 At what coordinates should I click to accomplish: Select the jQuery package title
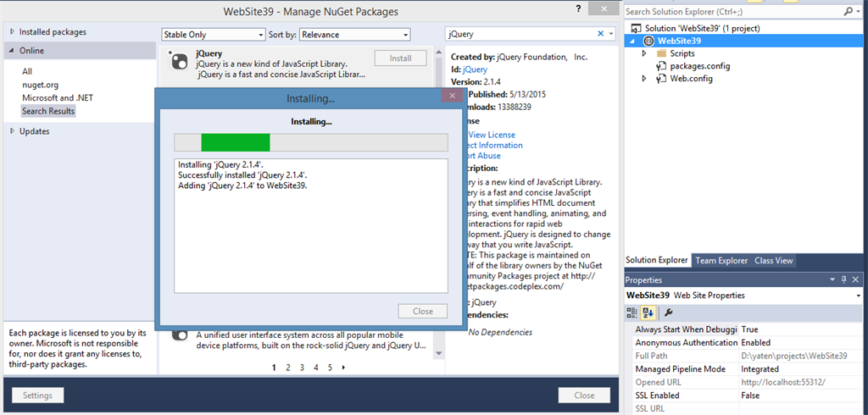click(209, 53)
